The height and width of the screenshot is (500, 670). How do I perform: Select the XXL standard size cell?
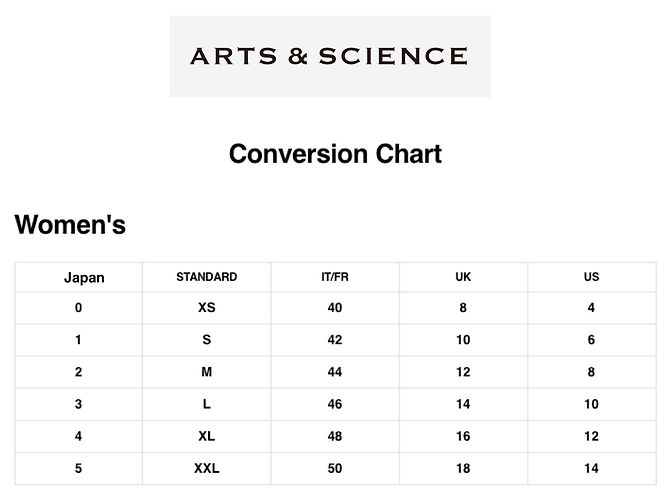[x=207, y=468]
